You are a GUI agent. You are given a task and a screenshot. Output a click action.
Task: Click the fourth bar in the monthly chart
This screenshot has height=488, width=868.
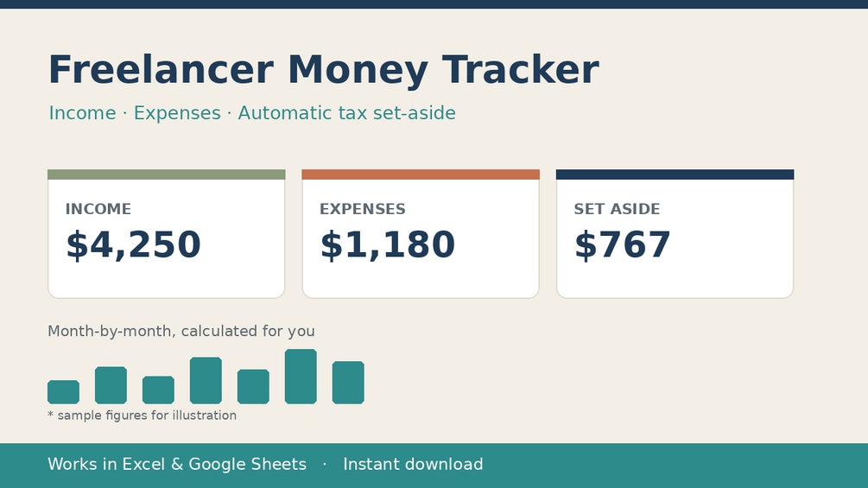pyautogui.click(x=206, y=380)
